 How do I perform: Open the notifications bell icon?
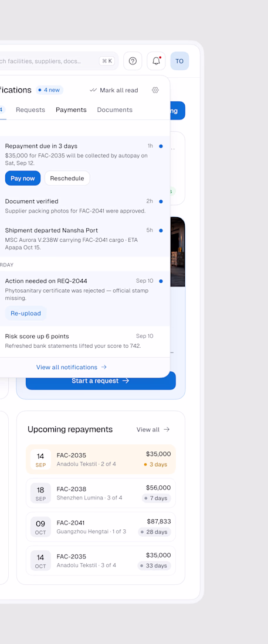[x=156, y=61]
